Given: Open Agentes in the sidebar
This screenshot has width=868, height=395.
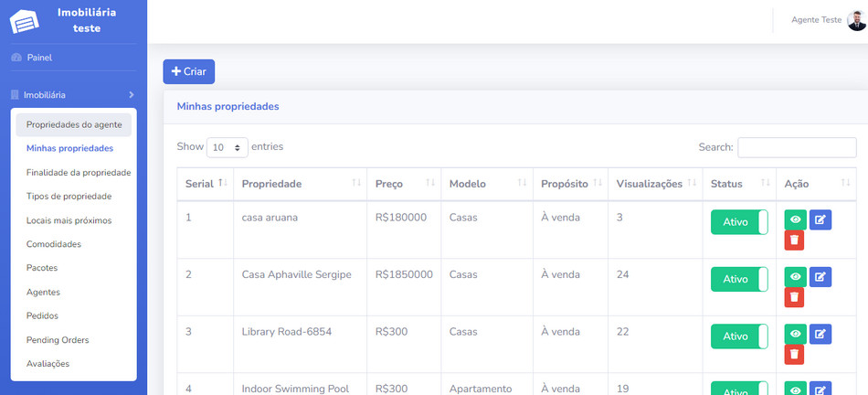Looking at the screenshot, I should pyautogui.click(x=43, y=292).
